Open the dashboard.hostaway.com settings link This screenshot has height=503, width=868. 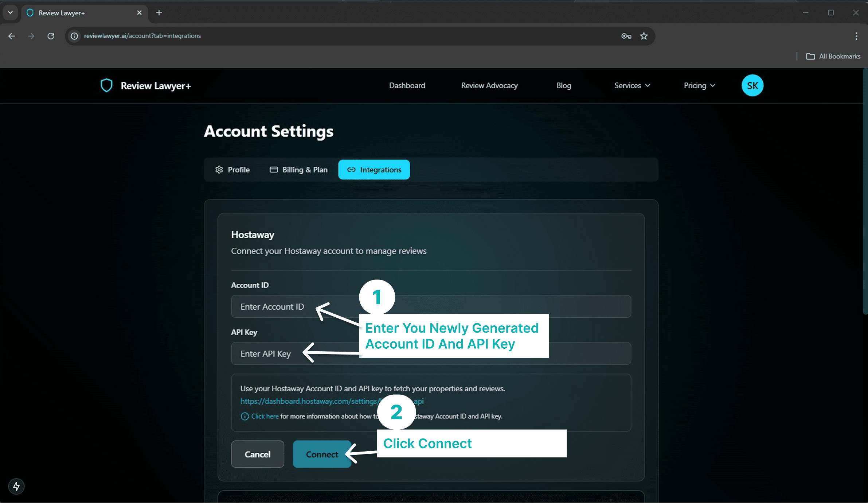332,401
